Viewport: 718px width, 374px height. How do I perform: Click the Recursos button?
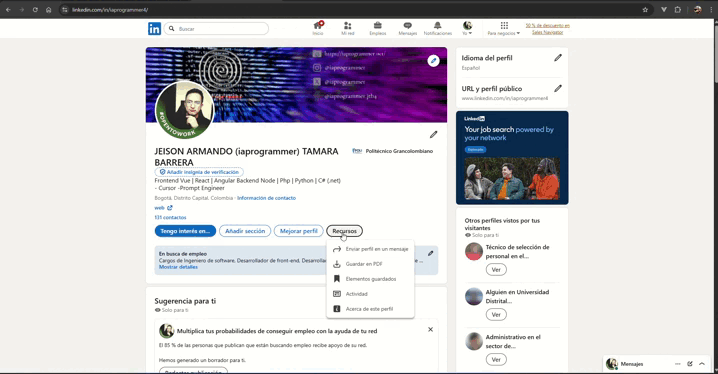(344, 231)
